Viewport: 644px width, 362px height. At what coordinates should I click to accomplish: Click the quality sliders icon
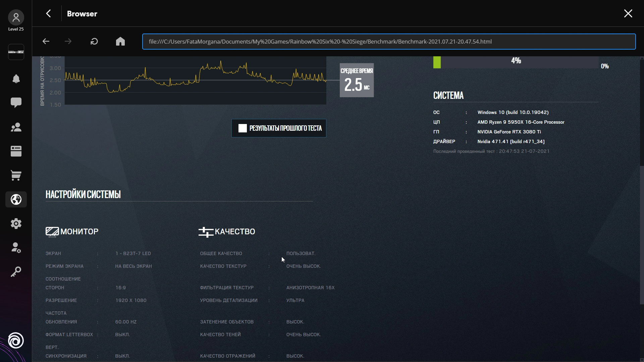(x=206, y=232)
